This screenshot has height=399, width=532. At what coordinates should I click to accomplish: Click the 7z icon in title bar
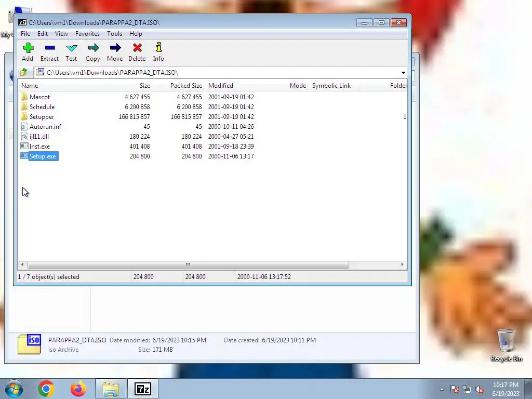point(22,22)
